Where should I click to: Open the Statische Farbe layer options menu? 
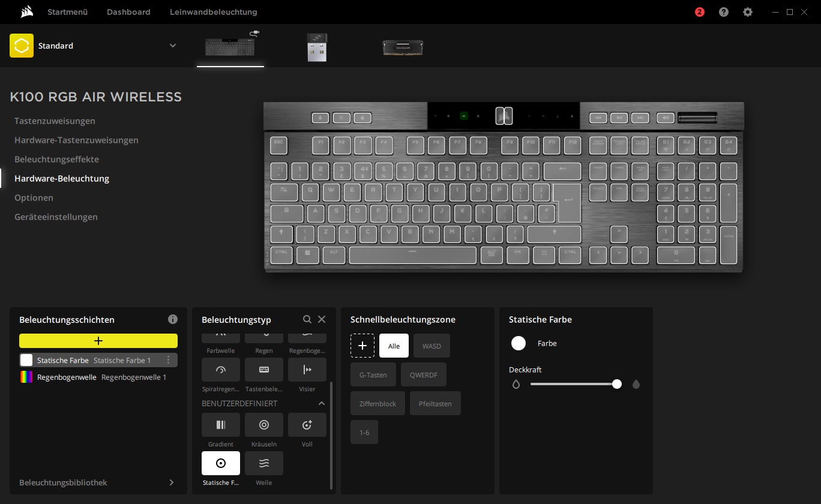(169, 360)
